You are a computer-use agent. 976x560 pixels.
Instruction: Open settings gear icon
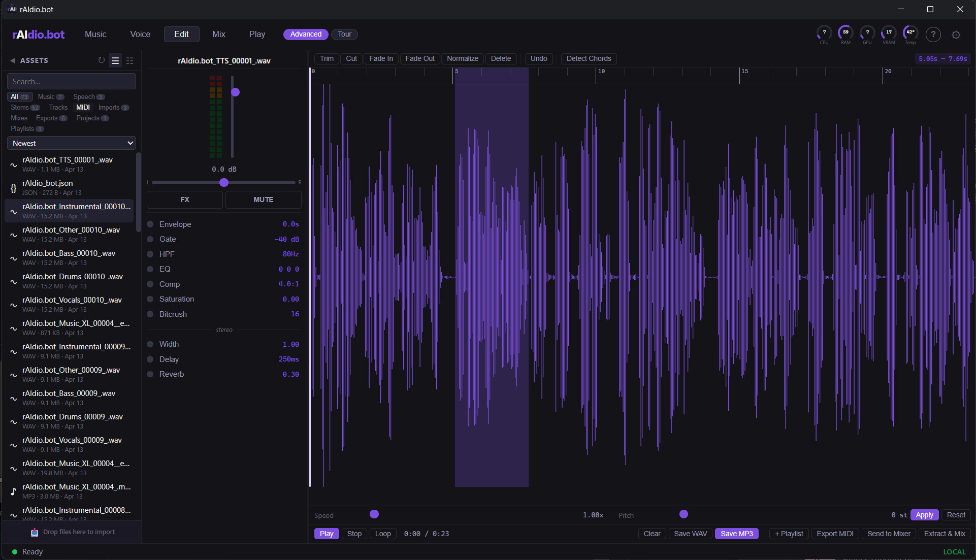coord(956,35)
